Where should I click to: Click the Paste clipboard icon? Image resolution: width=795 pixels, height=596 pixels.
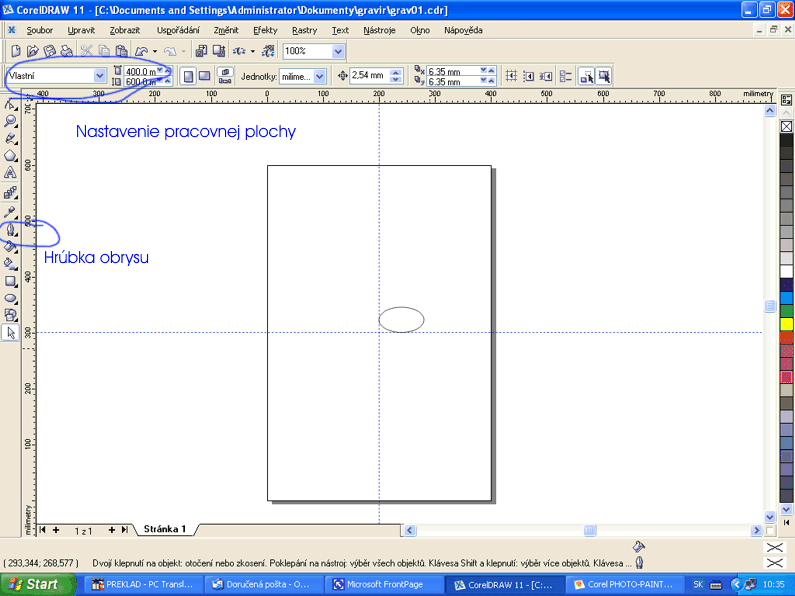[121, 51]
